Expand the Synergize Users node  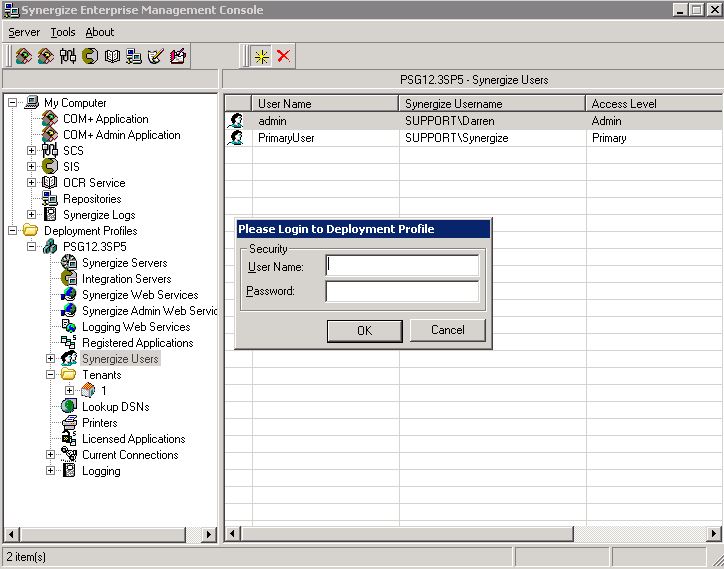coord(50,358)
